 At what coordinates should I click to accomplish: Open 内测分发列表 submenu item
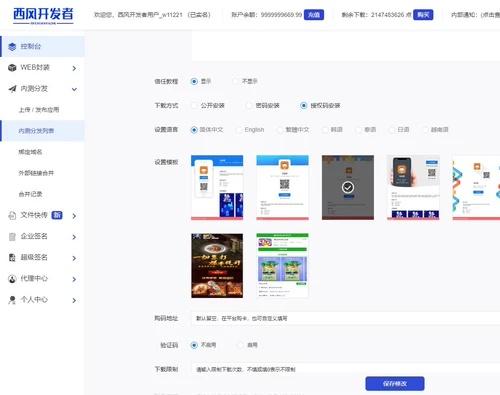click(x=42, y=131)
